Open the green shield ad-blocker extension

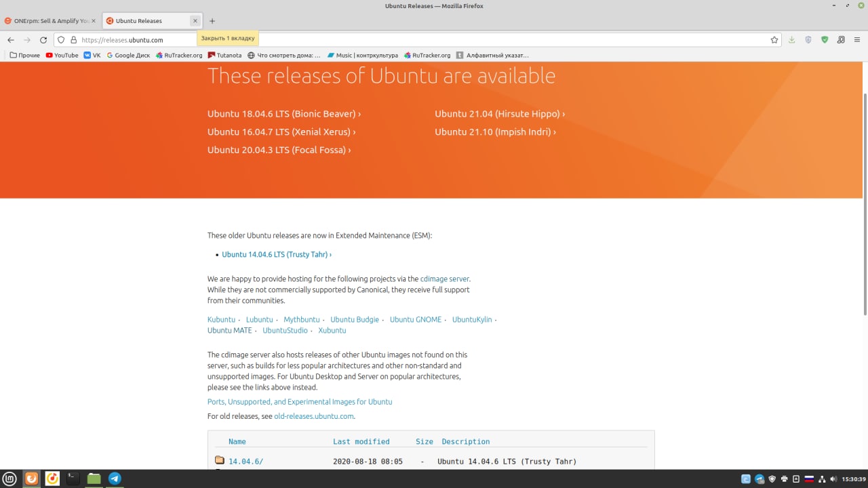pos(825,40)
